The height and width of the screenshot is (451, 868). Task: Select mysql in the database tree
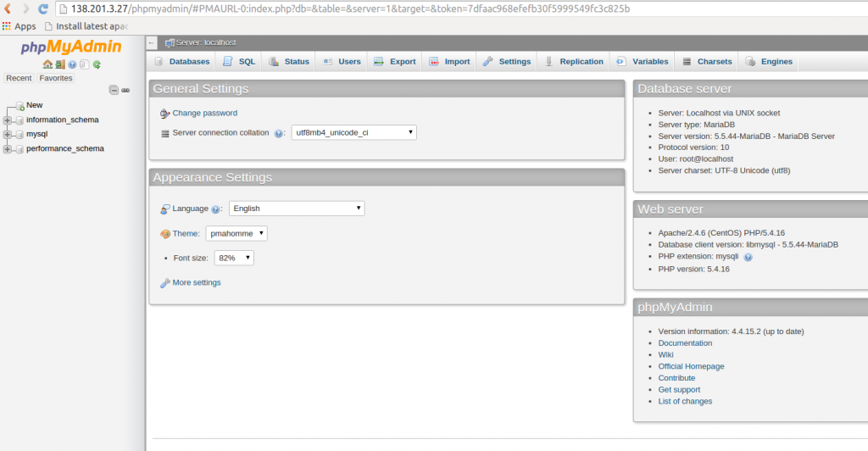click(x=37, y=134)
